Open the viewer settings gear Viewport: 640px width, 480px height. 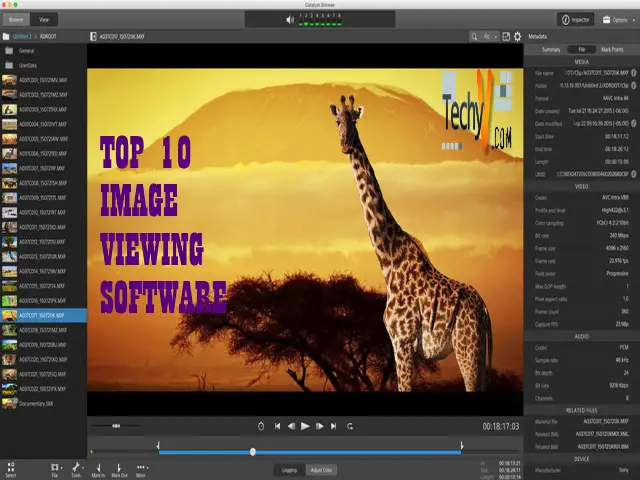(x=517, y=37)
